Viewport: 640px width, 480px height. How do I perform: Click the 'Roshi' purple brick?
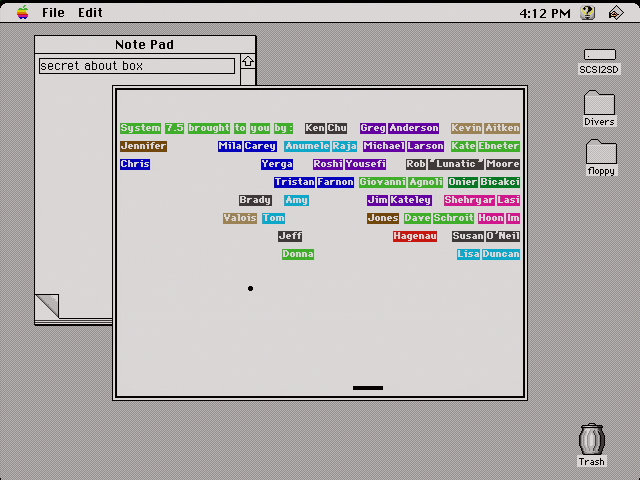tap(328, 164)
